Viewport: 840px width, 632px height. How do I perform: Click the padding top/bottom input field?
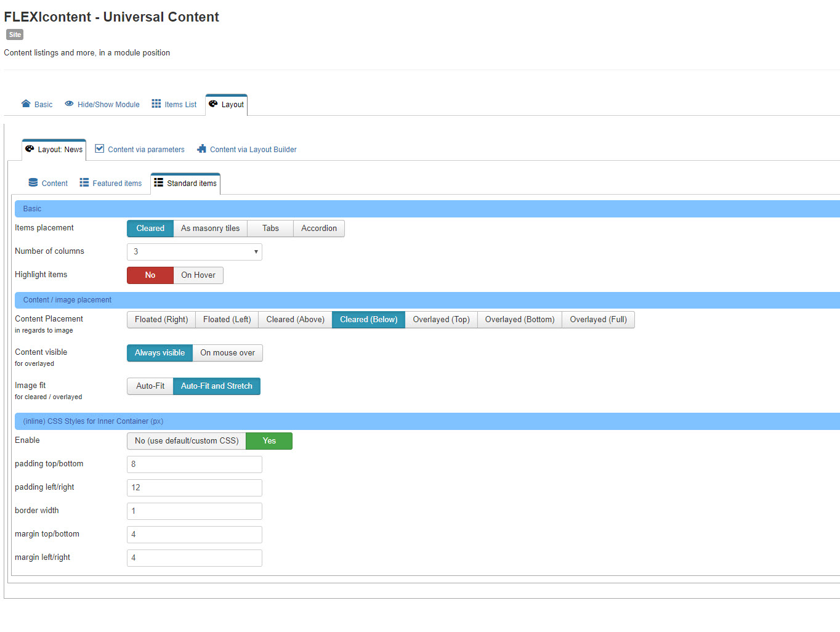195,464
